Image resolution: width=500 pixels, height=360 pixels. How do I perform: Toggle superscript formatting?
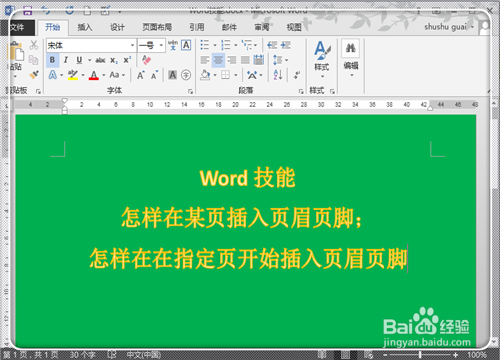[x=127, y=60]
